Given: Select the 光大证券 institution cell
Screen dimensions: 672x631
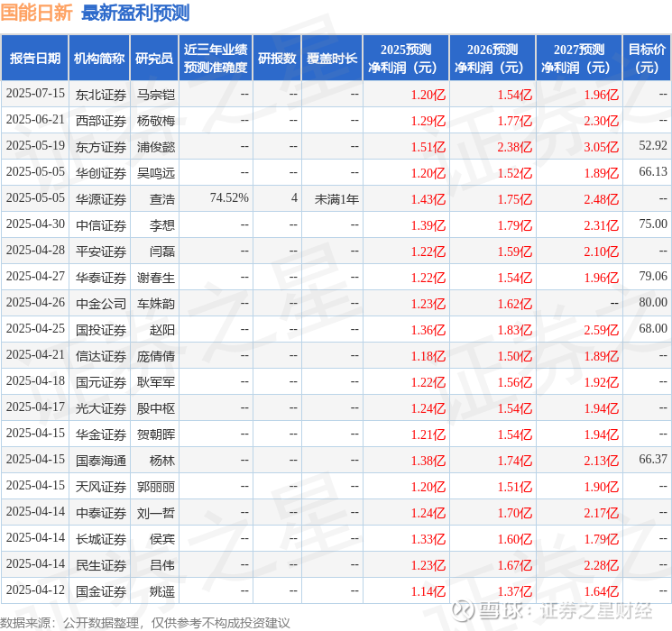Looking at the screenshot, I should coord(101,408).
